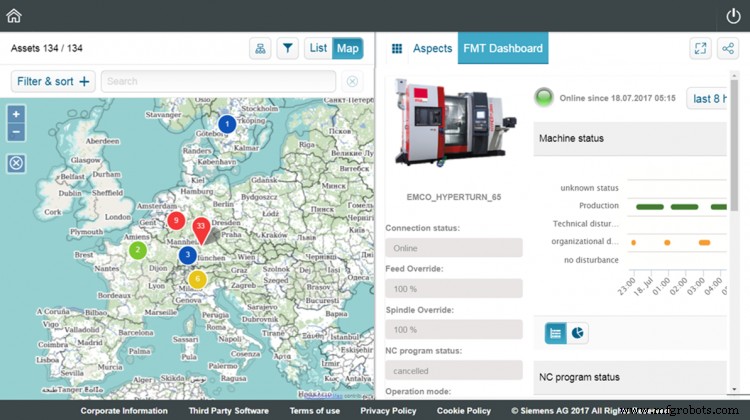Screen dimensions: 750x420
Task: Select the FMT Dashboard tab
Action: tap(502, 48)
